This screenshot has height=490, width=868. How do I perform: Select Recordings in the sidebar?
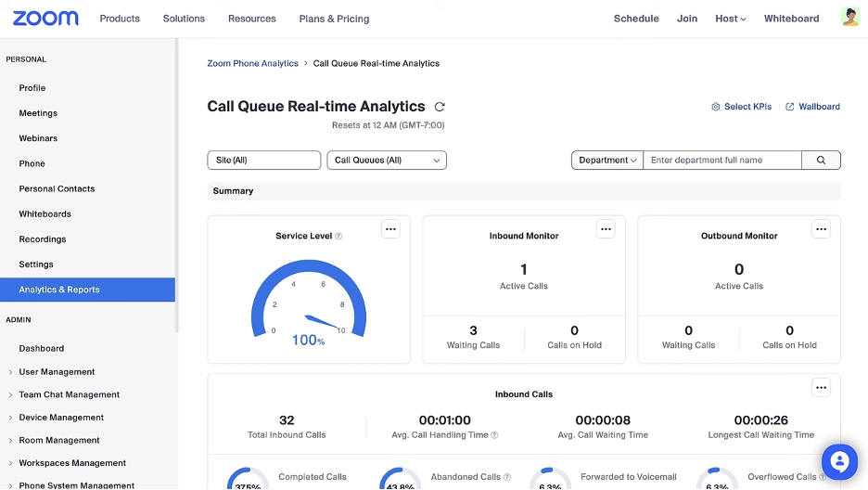click(x=43, y=239)
